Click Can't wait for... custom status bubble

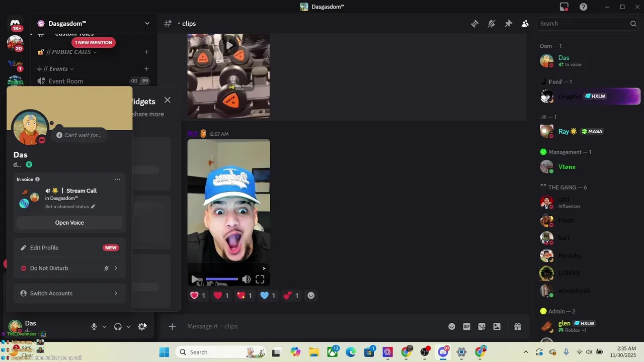[x=78, y=135]
